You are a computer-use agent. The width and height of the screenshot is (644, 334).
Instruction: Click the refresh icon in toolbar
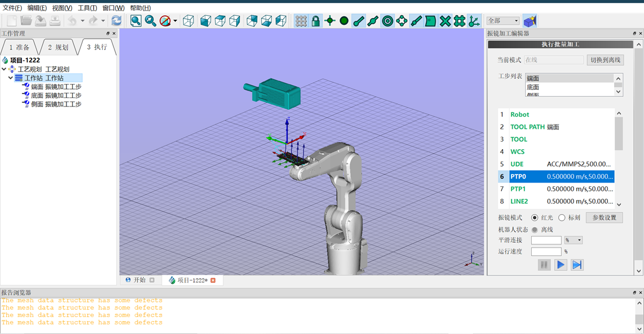tap(116, 21)
